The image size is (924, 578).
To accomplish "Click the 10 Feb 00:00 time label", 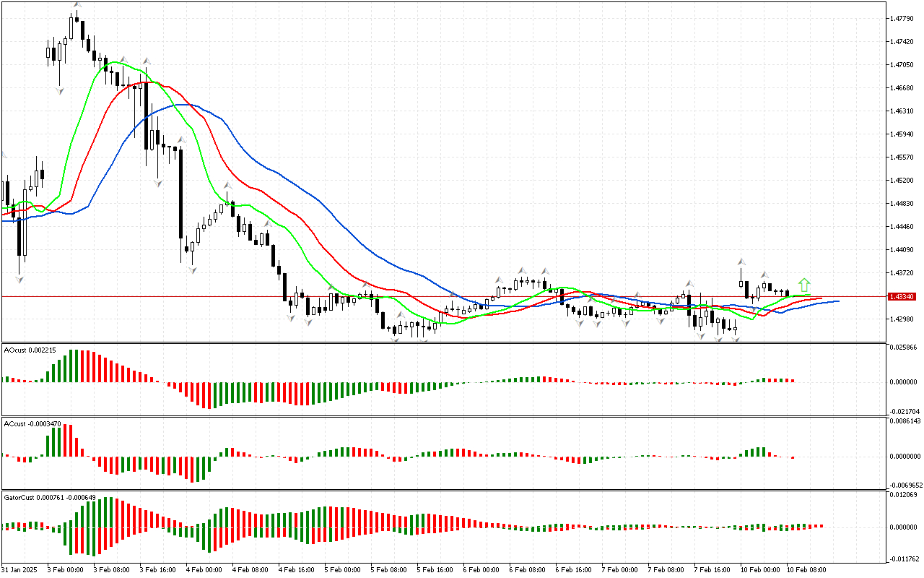I will pos(760,570).
